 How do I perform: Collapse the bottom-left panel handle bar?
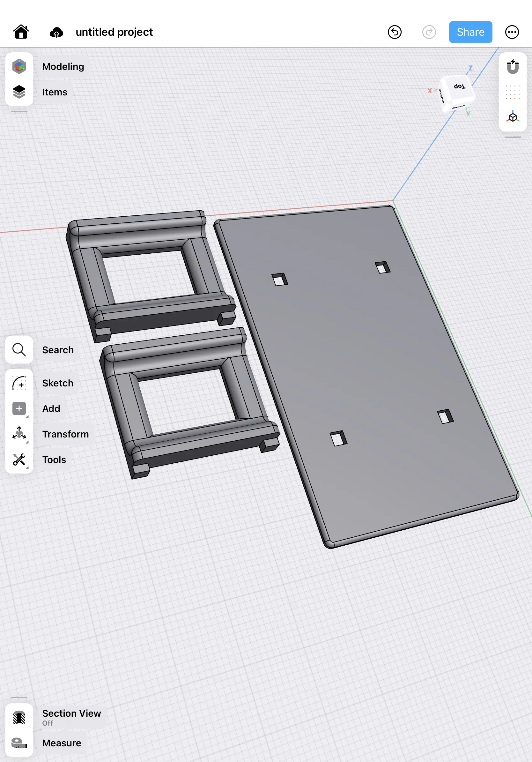19,698
